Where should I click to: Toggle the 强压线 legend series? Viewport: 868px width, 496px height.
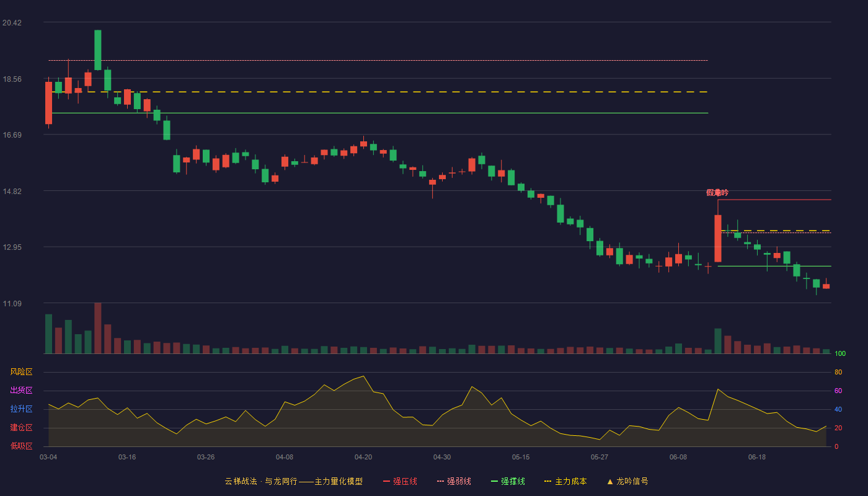tap(400, 481)
